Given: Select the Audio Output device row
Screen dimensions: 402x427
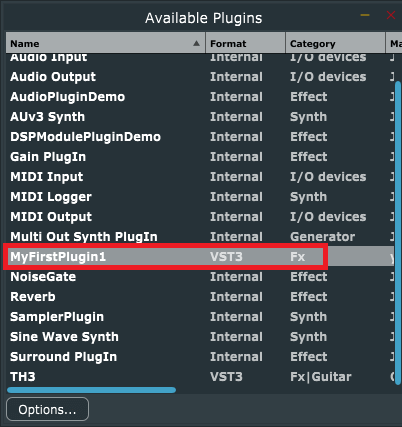Looking at the screenshot, I should point(200,77).
